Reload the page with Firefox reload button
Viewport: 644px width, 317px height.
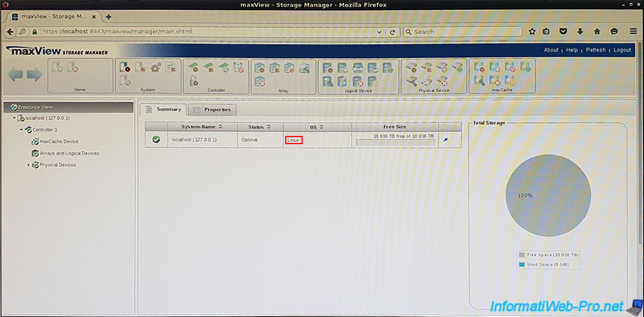click(x=393, y=32)
